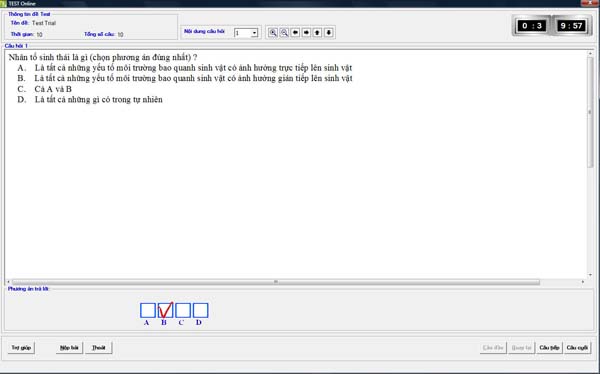Click the vertical scrollbar down arrow
Screen dimensions: 600x374
[x=590, y=275]
